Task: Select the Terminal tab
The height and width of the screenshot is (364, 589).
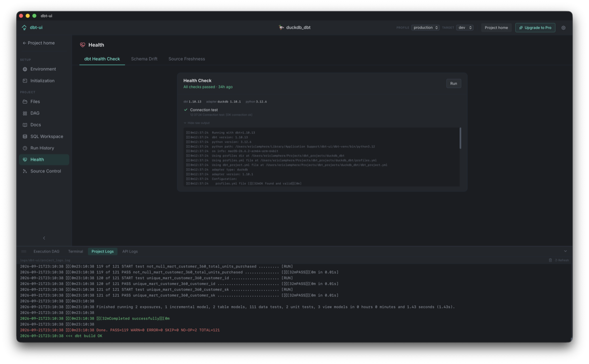Action: click(x=76, y=252)
